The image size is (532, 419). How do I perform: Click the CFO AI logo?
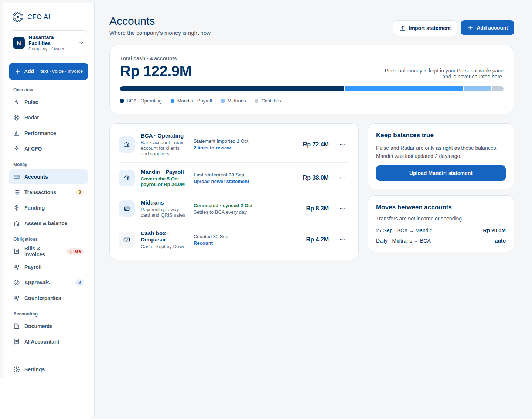18,17
